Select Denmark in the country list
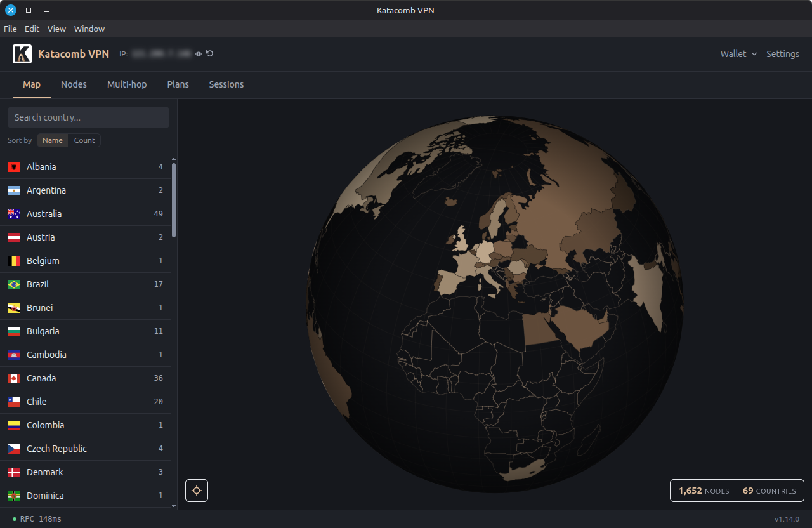Screen dimensions: 812x528 pyautogui.click(x=86, y=472)
